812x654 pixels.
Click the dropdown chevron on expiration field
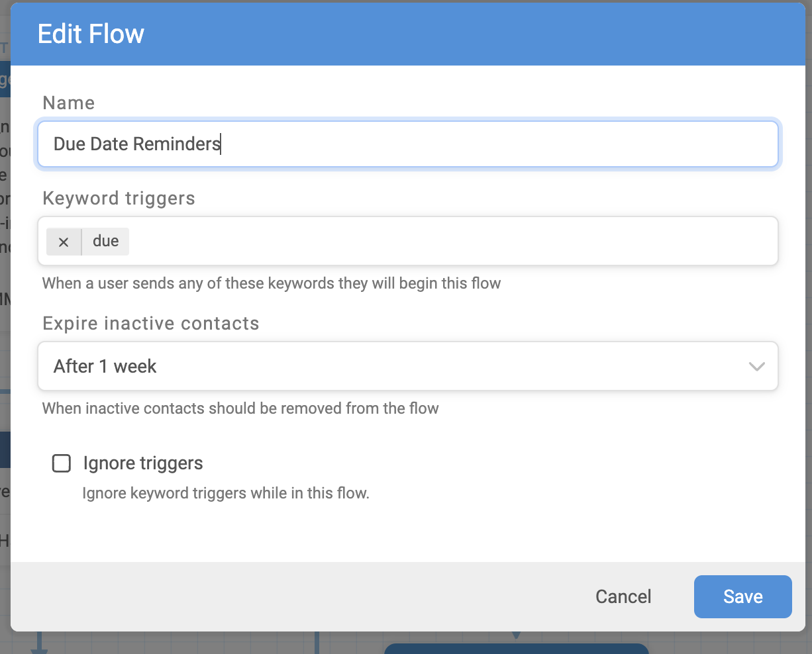[x=756, y=366]
